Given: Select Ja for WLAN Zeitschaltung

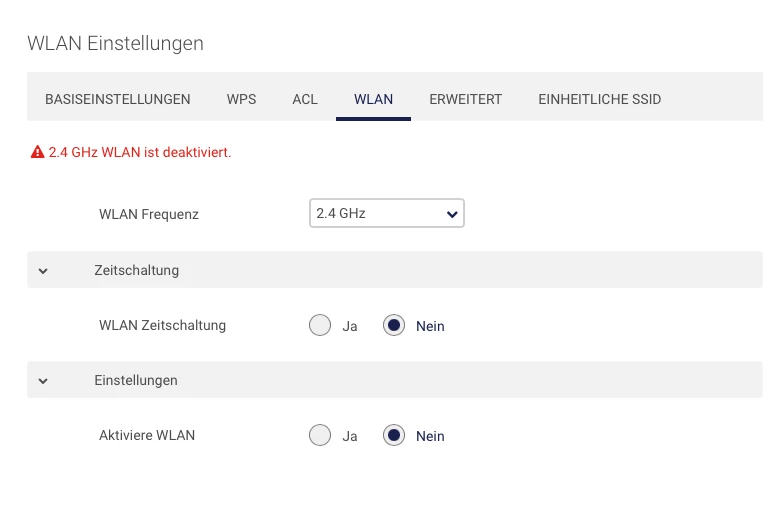Looking at the screenshot, I should [320, 326].
